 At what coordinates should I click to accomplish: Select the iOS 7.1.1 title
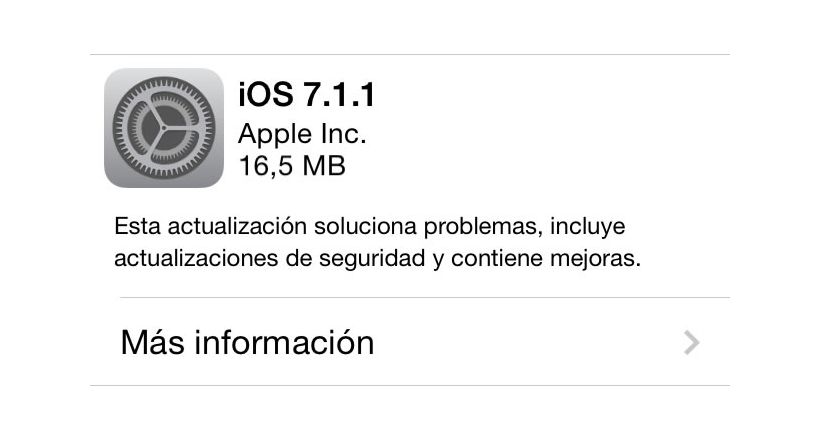(x=306, y=95)
